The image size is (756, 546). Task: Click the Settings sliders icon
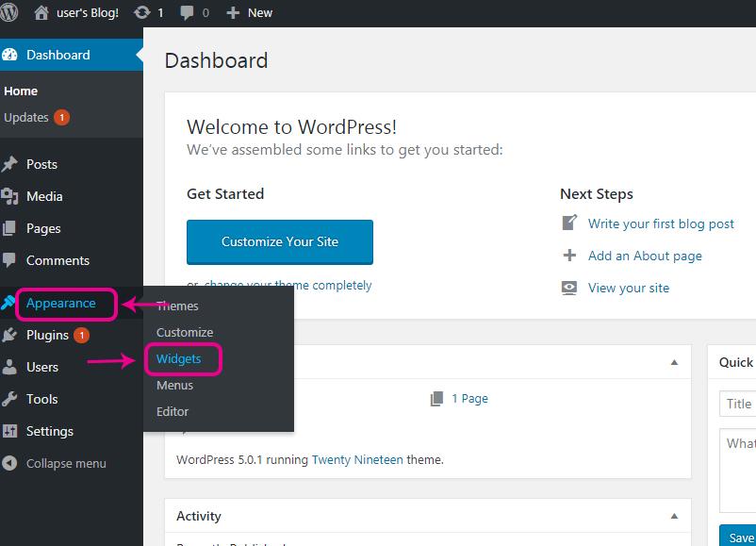click(x=9, y=431)
